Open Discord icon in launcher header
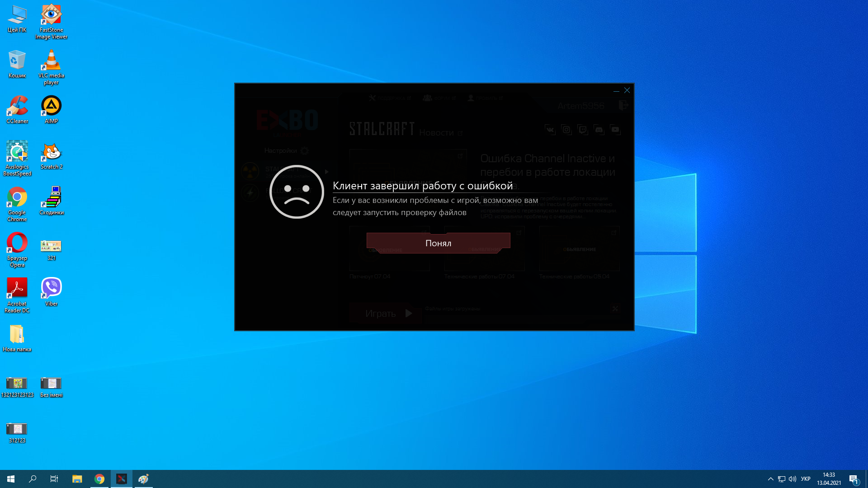 [599, 130]
